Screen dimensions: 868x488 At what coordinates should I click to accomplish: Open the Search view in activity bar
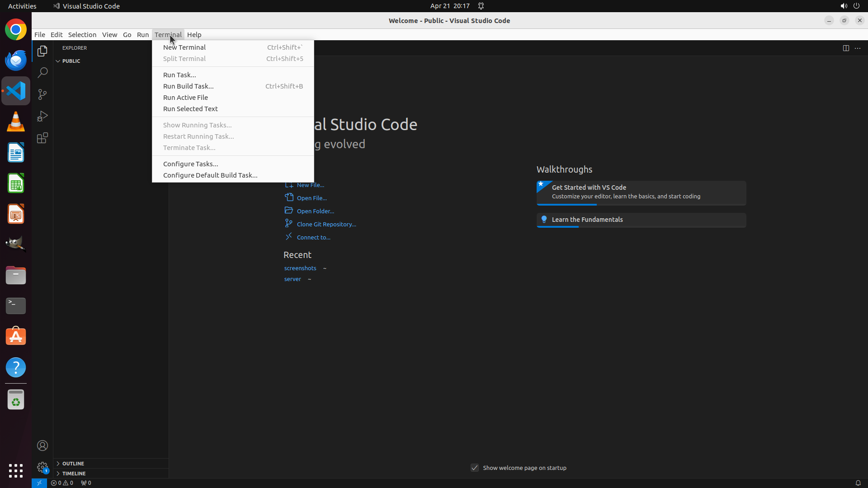[x=42, y=72]
